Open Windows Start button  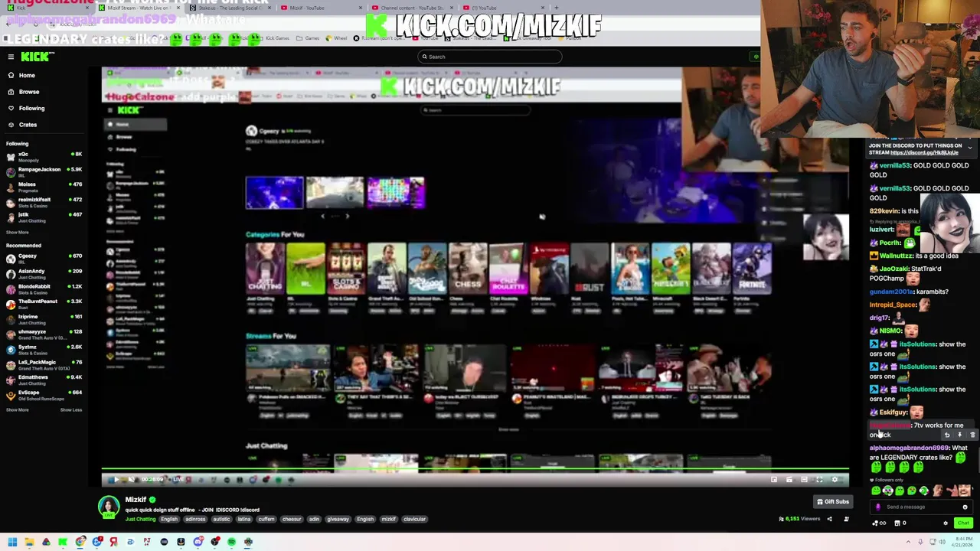click(x=12, y=542)
